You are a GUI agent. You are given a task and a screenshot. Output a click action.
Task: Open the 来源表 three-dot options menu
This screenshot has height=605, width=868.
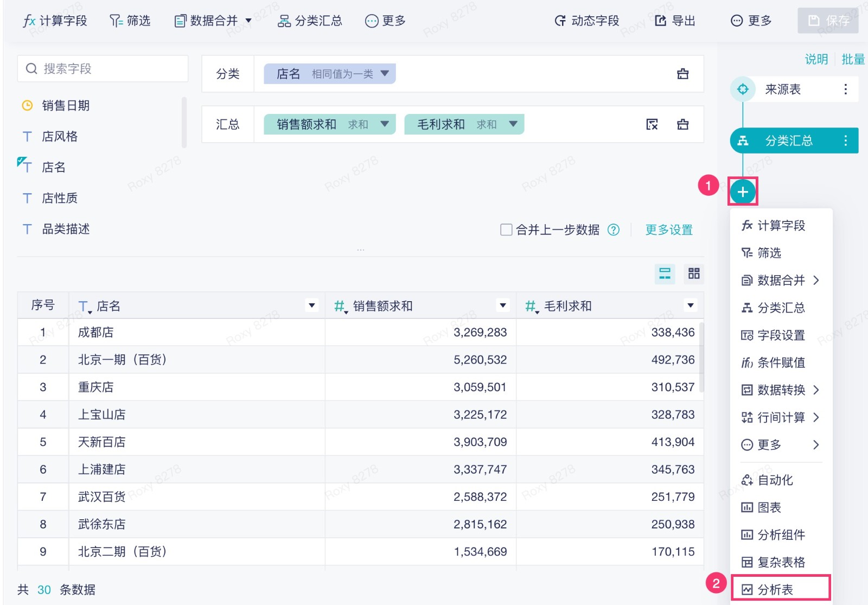pos(845,89)
